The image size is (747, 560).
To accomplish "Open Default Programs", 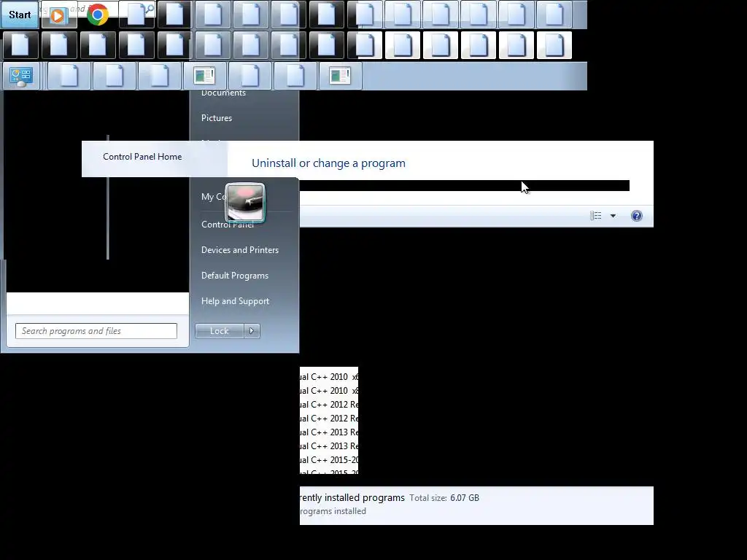I will point(234,276).
